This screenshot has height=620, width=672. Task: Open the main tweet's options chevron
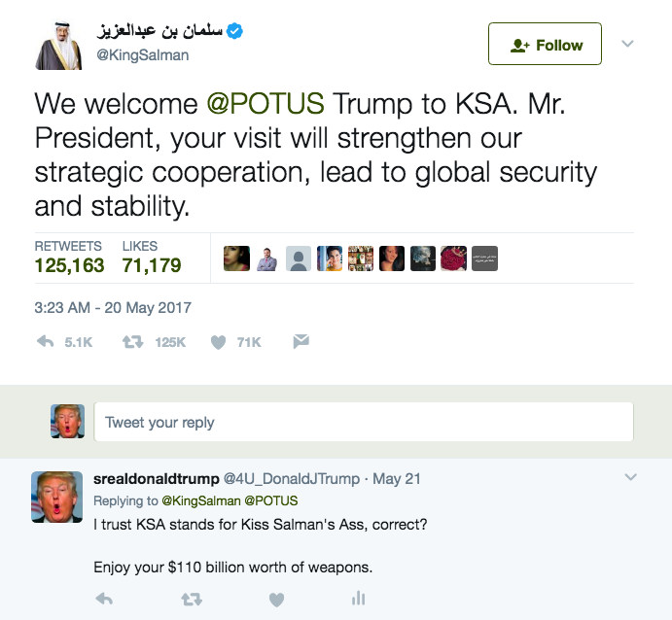pyautogui.click(x=628, y=44)
